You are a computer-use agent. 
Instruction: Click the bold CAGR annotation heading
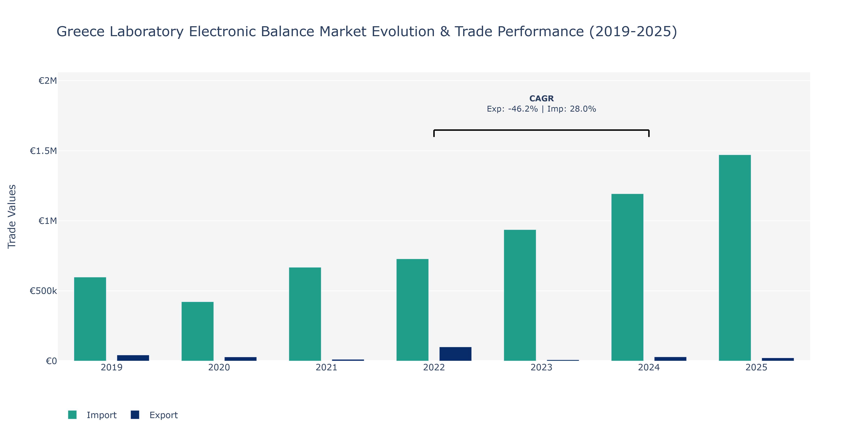[x=541, y=98]
